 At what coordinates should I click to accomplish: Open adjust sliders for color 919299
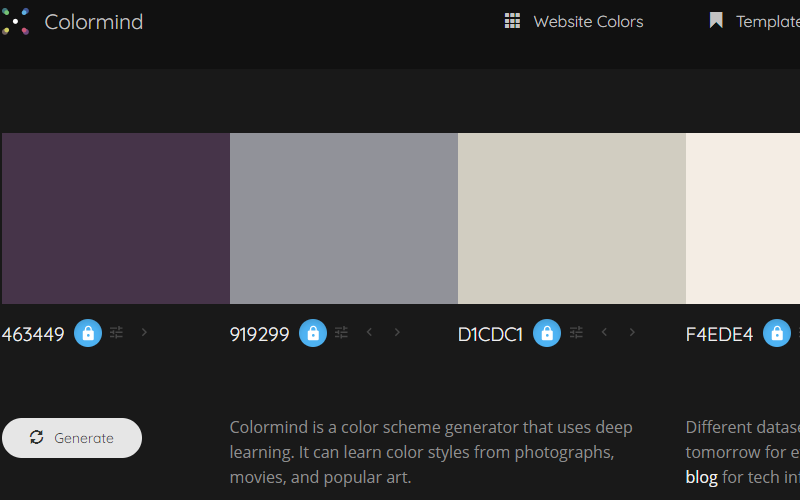click(x=341, y=333)
